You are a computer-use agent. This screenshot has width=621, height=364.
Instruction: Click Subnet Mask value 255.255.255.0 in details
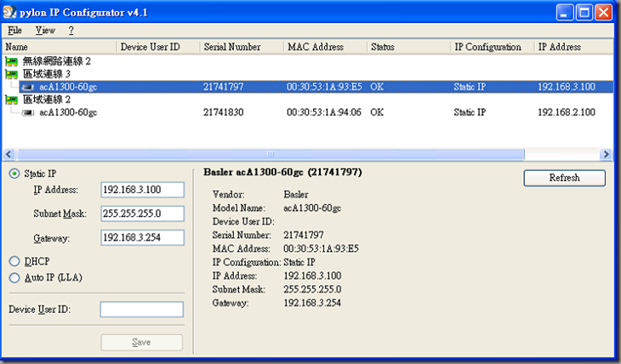pos(312,289)
